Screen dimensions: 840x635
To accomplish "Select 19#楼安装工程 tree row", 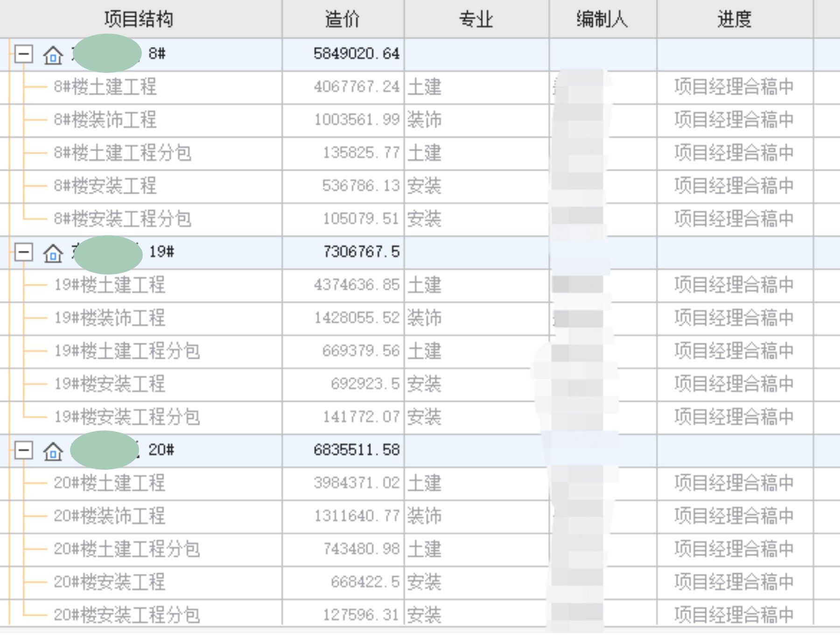I will pos(110,384).
